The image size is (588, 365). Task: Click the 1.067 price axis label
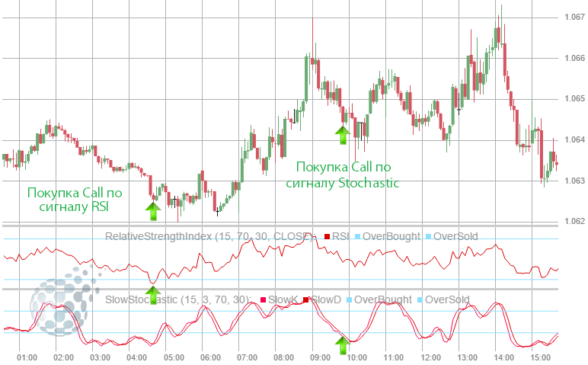[x=574, y=18]
